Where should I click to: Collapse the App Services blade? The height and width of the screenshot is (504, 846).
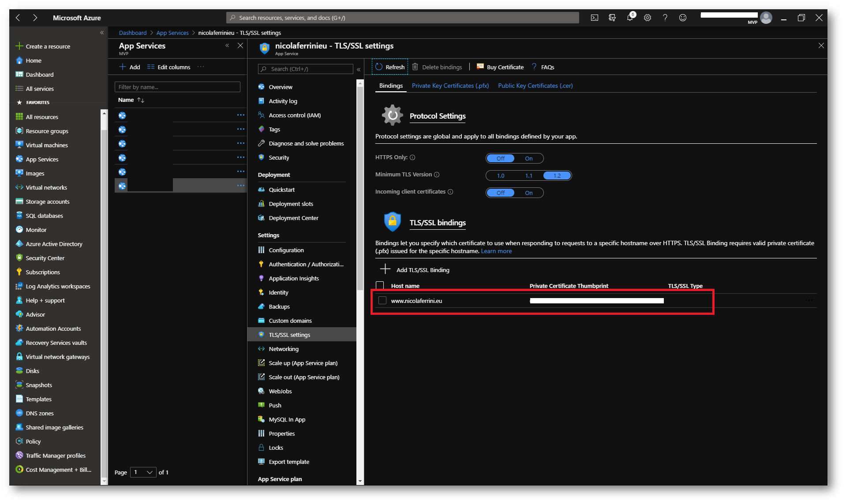point(227,45)
